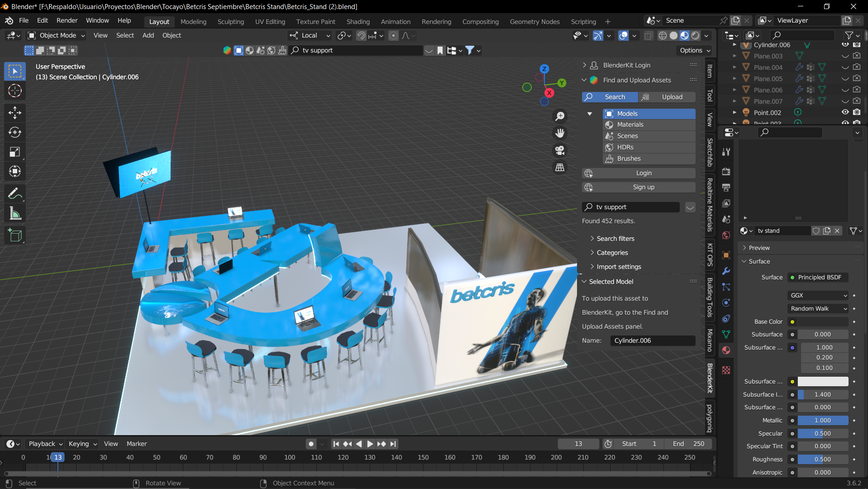Open the BlenderKit sidebar tab
This screenshot has height=489, width=868.
[x=710, y=378]
